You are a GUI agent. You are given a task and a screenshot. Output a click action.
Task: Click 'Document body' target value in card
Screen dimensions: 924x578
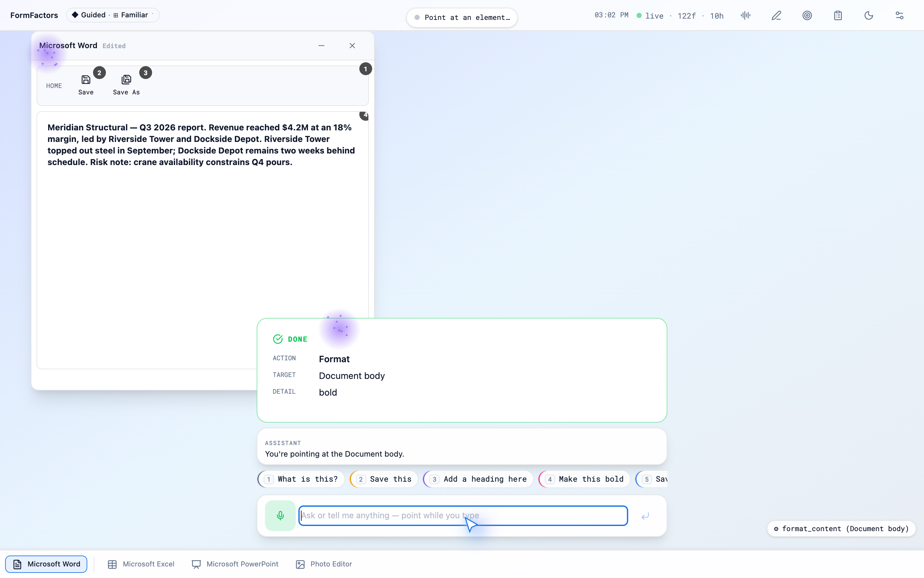[352, 376]
